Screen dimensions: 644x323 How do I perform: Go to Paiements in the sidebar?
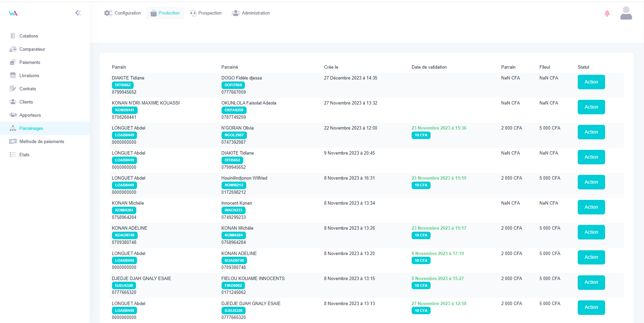click(29, 62)
